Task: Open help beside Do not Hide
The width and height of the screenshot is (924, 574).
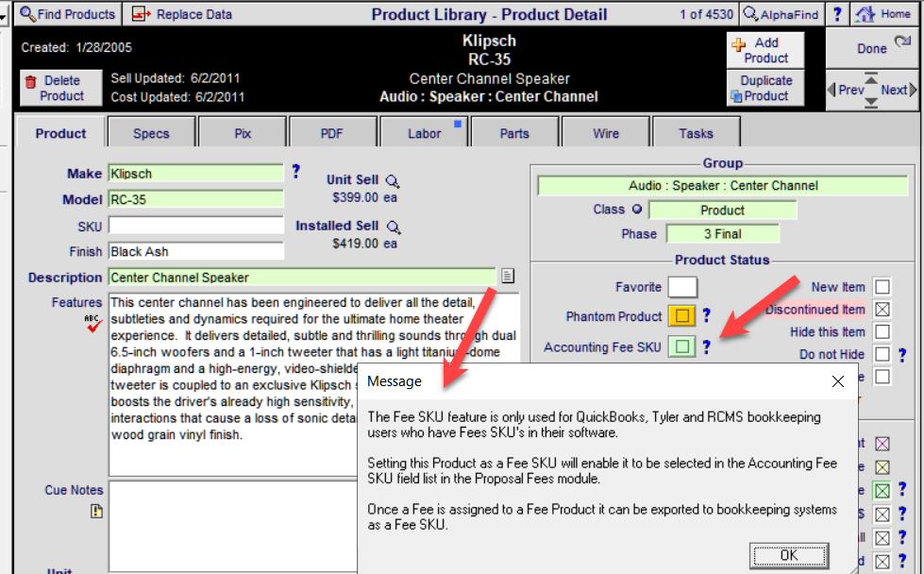Action: 902,355
